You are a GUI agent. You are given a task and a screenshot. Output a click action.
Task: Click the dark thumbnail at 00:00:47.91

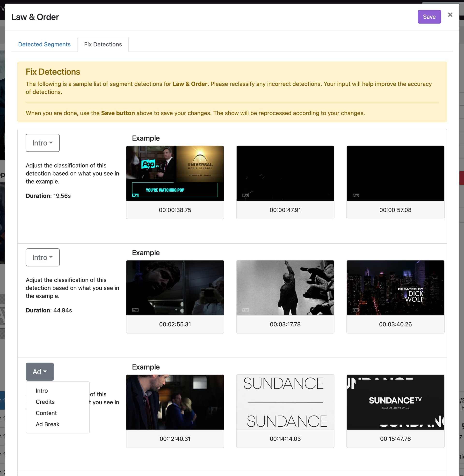285,173
